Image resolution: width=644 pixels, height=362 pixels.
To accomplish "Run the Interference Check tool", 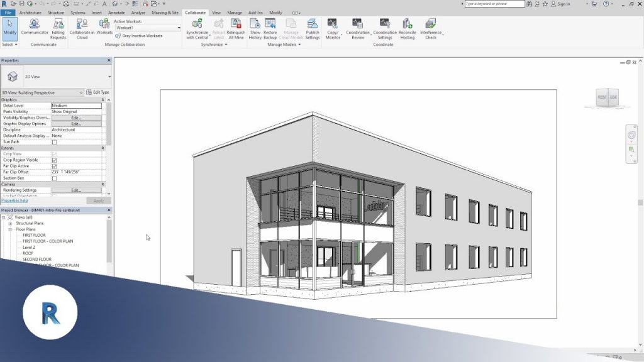I will tap(431, 24).
